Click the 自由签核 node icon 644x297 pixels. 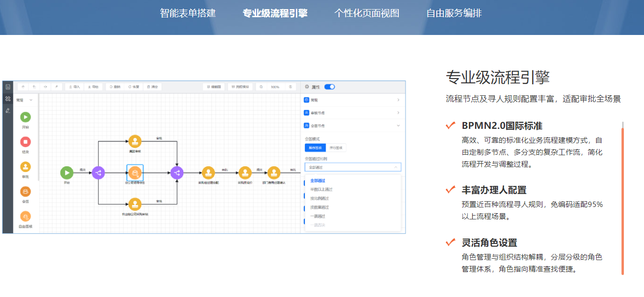(25, 217)
